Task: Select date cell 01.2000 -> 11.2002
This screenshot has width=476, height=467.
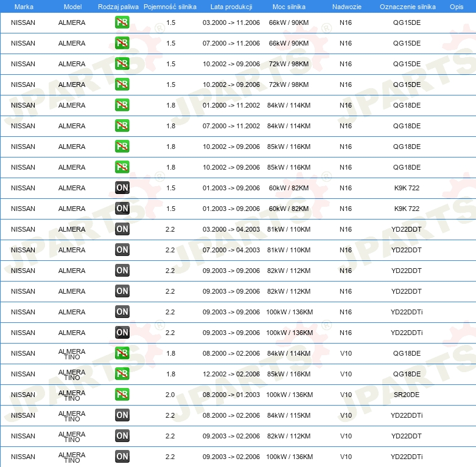Action: 231,105
